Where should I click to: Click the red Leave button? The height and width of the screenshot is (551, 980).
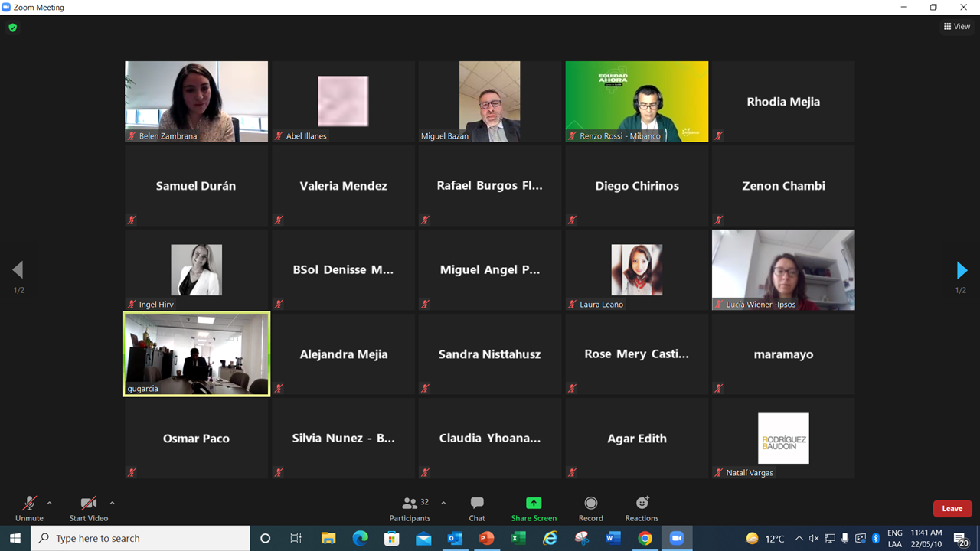point(952,509)
